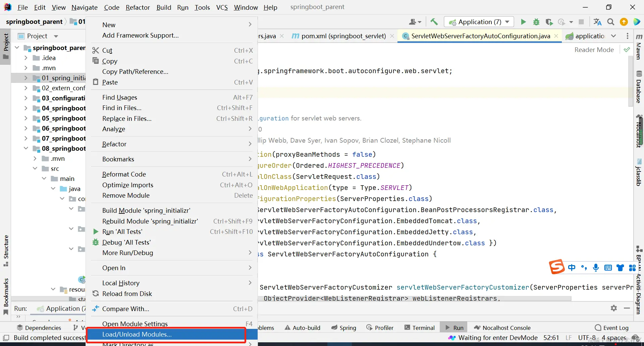The image size is (644, 346).
Task: Open the Maven tool window
Action: pos(639,46)
